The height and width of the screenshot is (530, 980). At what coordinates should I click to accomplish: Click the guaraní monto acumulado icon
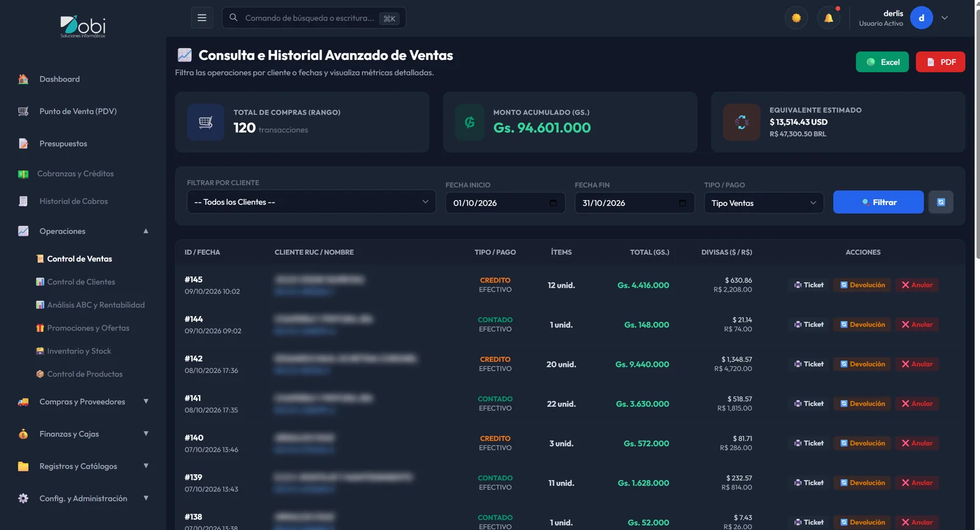pos(470,123)
